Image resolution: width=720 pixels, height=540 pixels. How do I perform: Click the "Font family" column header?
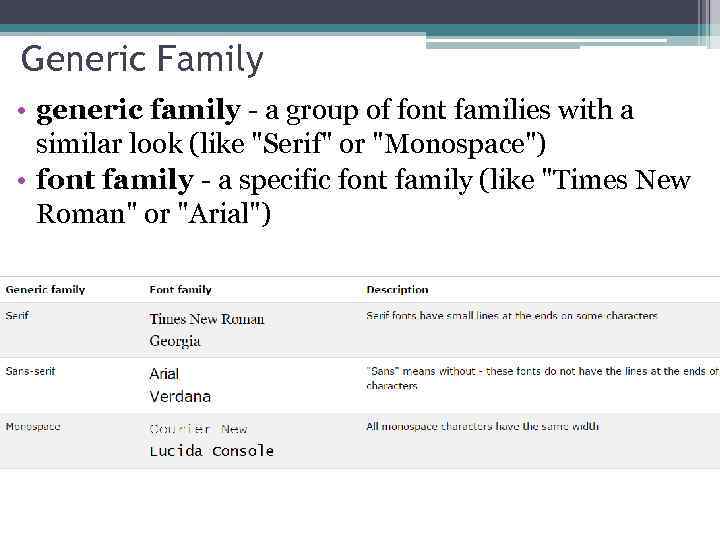coord(180,290)
